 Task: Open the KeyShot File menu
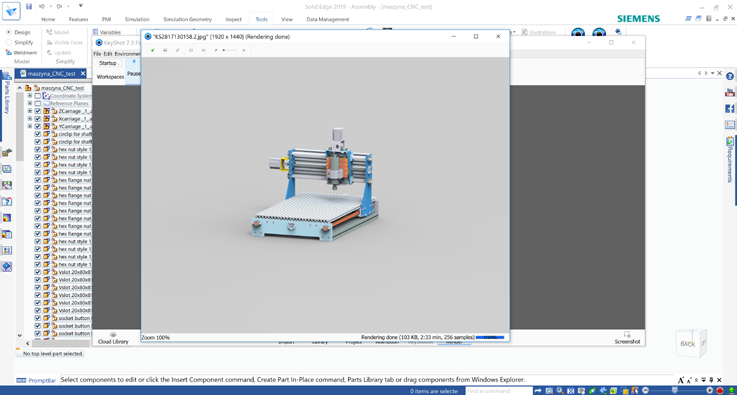(x=97, y=54)
